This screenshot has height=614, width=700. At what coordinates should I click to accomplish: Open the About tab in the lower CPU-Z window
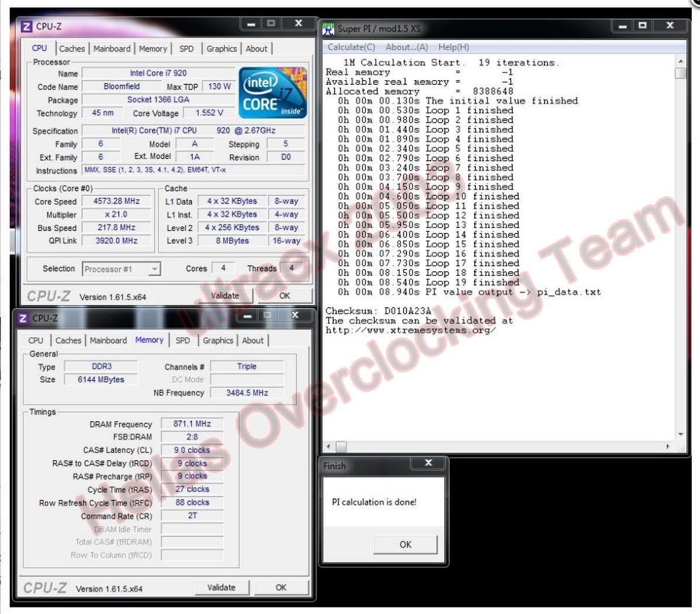point(253,340)
